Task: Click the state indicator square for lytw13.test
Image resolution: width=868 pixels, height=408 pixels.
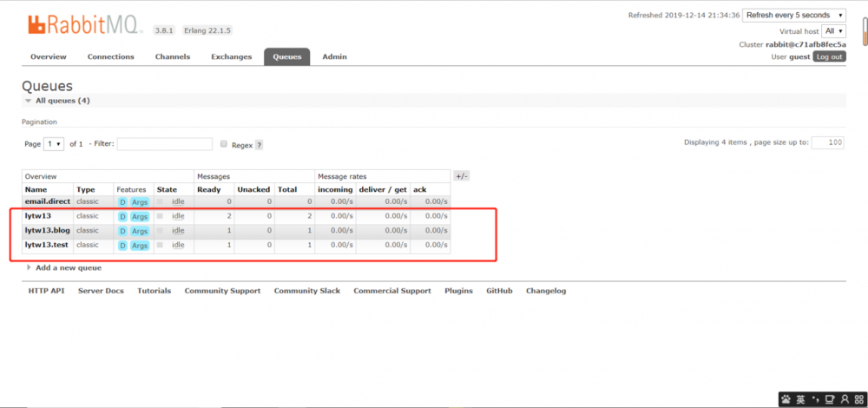Action: (x=160, y=245)
